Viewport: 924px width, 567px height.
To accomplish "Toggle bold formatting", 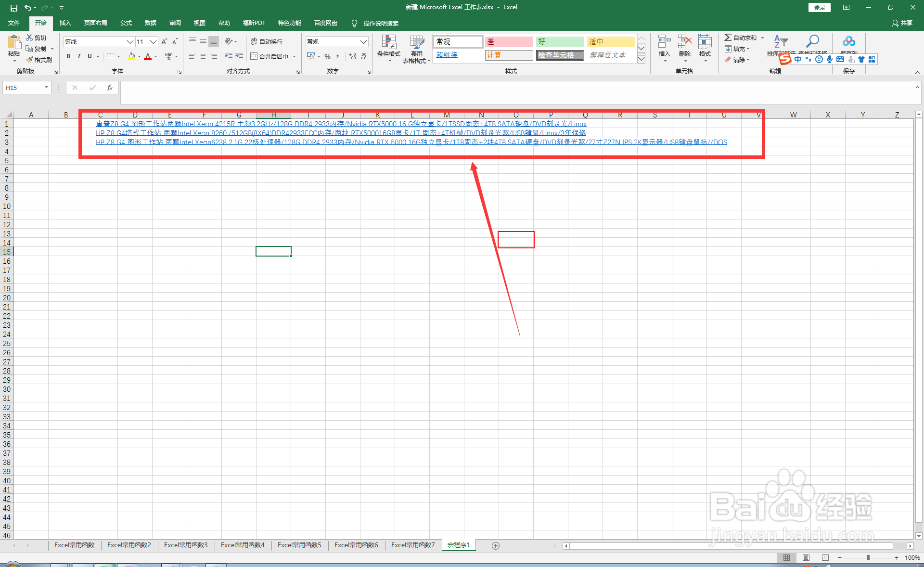I will click(68, 56).
